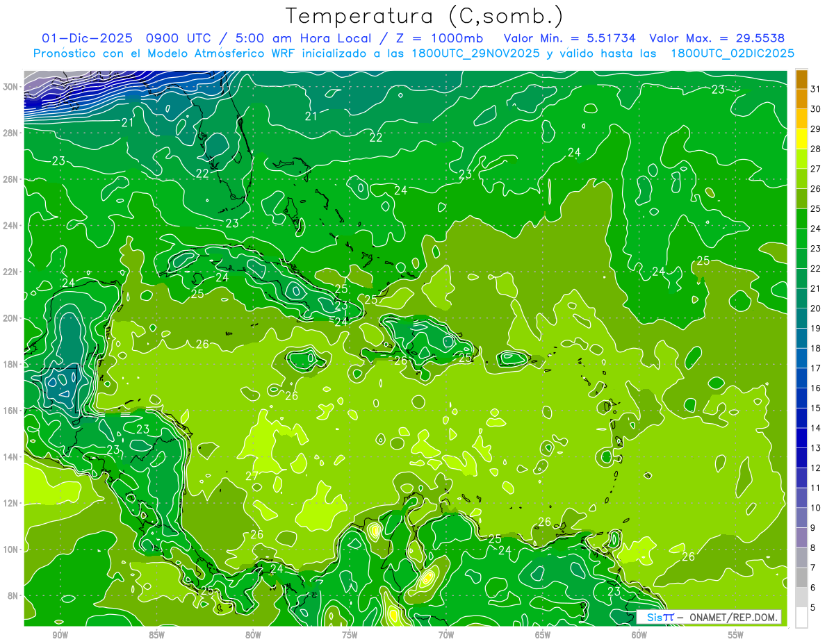This screenshot has width=834, height=644.
Task: Click the white swatch below the 5 label
Action: [801, 617]
